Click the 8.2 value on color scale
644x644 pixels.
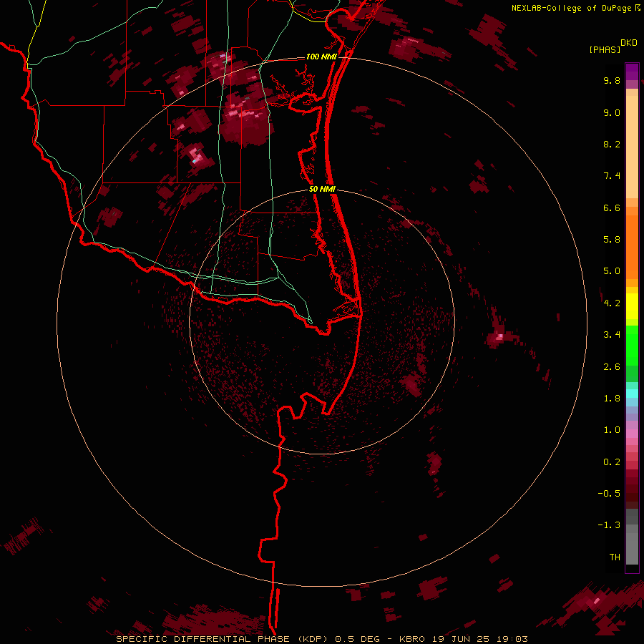tap(612, 144)
